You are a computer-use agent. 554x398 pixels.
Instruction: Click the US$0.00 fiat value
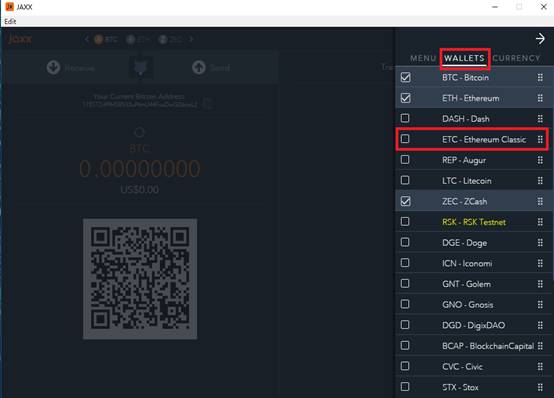pos(140,190)
